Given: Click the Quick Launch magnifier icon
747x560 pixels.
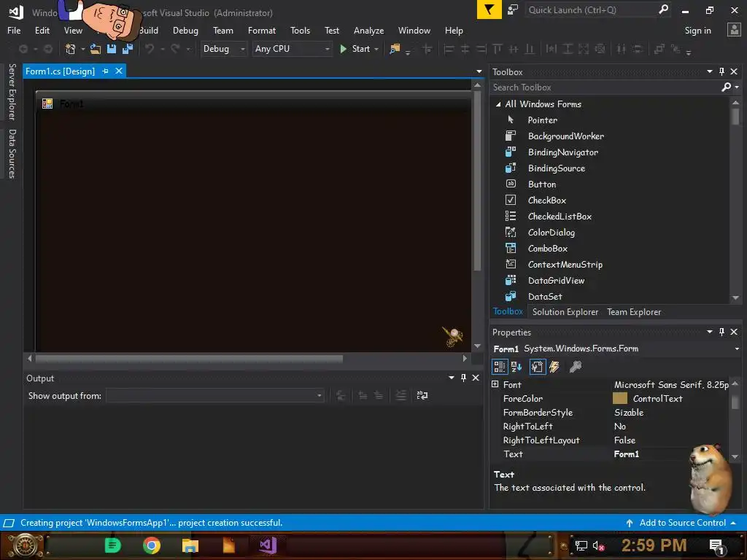Looking at the screenshot, I should (x=663, y=9).
